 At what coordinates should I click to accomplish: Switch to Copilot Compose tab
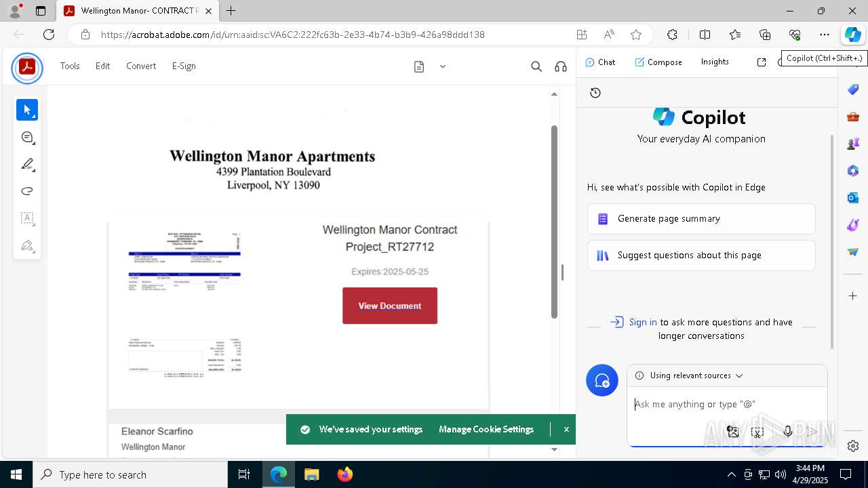658,62
